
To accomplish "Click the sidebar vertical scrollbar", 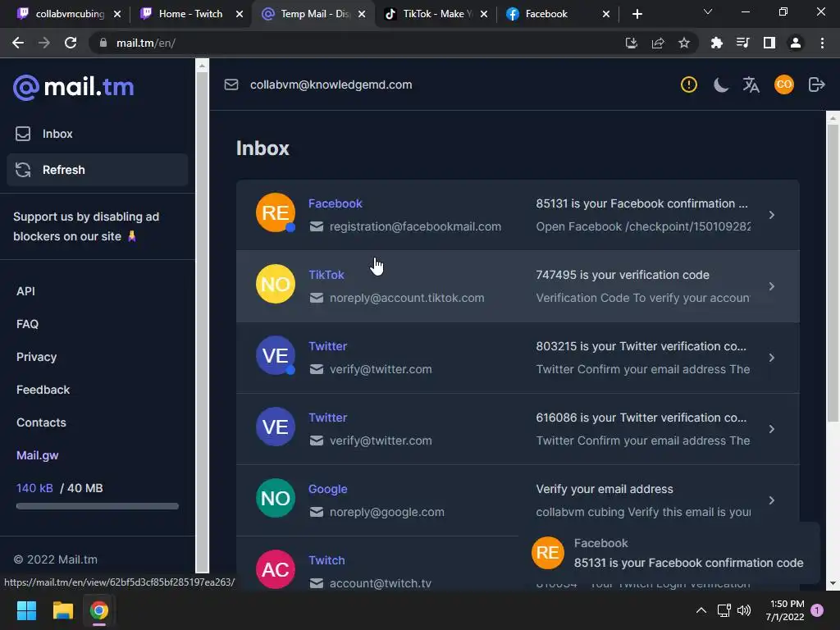I will coord(202,322).
